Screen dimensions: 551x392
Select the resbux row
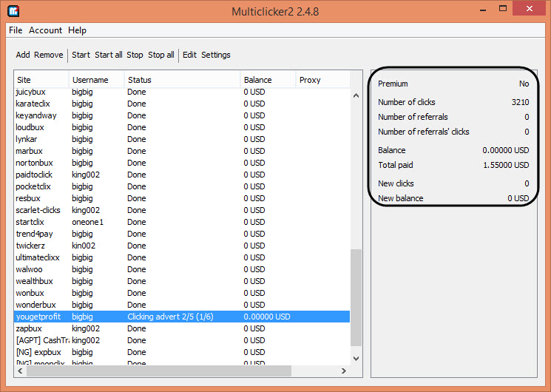(x=182, y=198)
